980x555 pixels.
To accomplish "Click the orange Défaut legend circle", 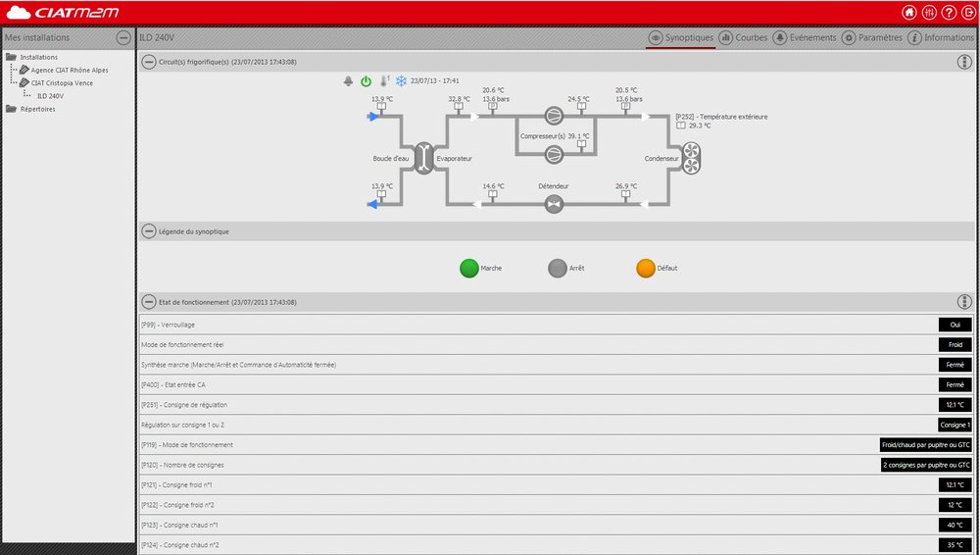I will click(646, 269).
